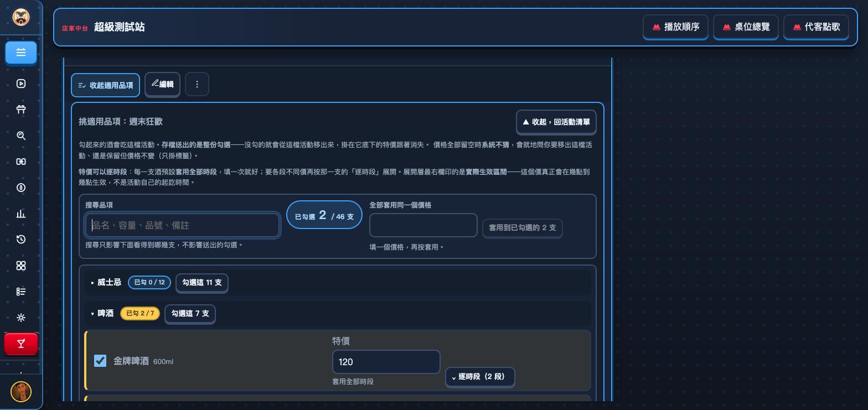868x410 pixels.
Task: Open the checklist sidebar icon
Action: coord(21,292)
